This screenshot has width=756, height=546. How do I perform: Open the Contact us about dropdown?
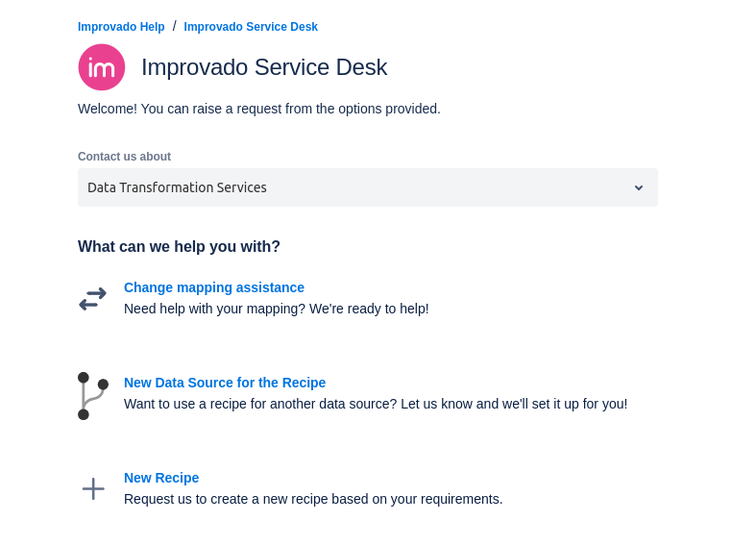[x=368, y=187]
